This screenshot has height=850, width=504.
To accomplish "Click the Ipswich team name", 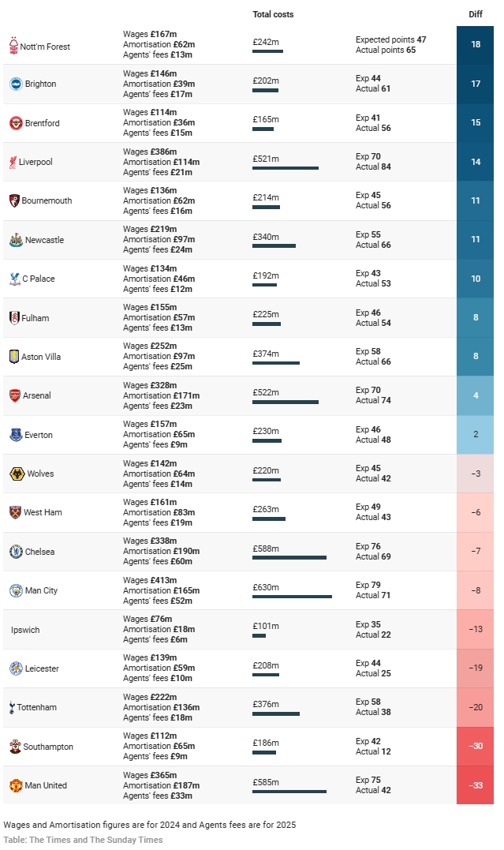I will (25, 630).
